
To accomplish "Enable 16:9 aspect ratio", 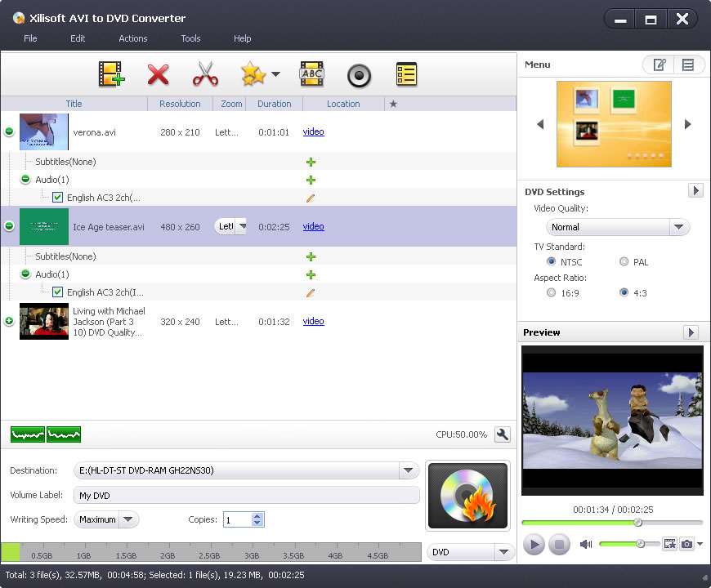I will [x=551, y=292].
